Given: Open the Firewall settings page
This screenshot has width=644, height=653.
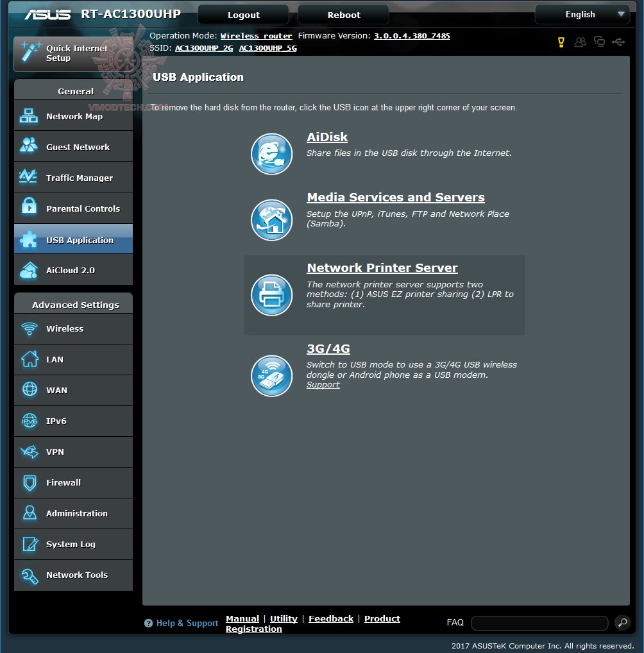Looking at the screenshot, I should click(73, 482).
